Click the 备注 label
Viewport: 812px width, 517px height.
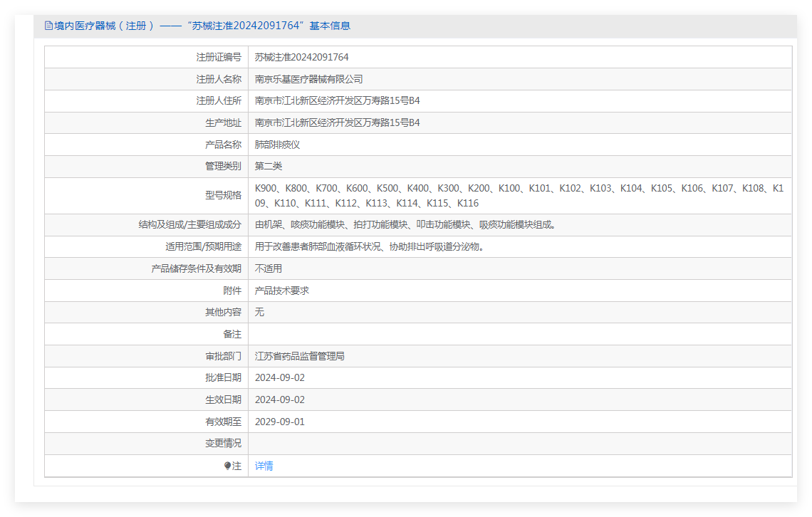pyautogui.click(x=232, y=334)
